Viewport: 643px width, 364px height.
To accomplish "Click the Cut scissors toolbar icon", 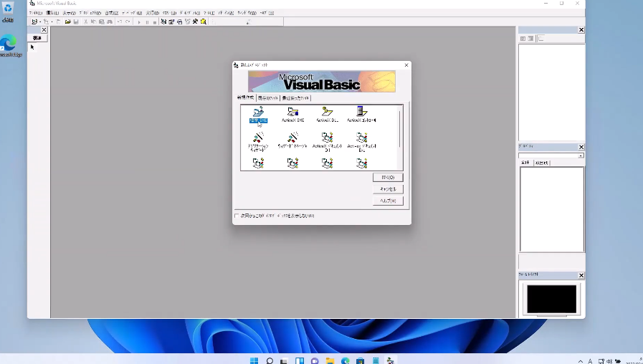I will pos(86,21).
